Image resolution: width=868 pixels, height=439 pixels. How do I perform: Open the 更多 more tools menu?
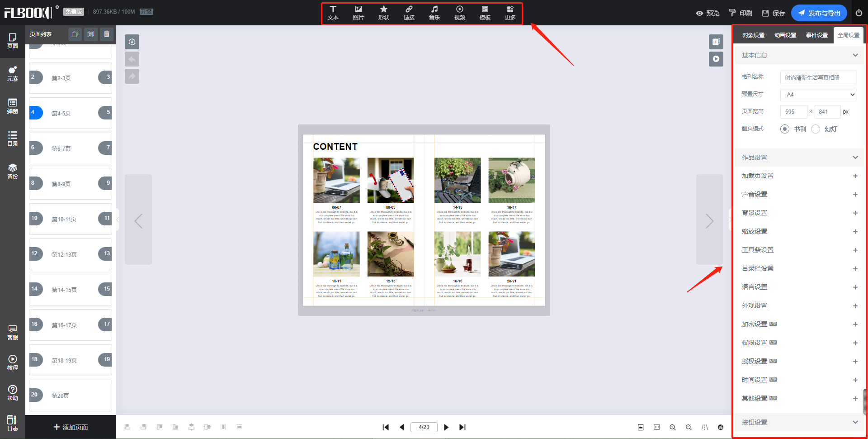pos(510,13)
